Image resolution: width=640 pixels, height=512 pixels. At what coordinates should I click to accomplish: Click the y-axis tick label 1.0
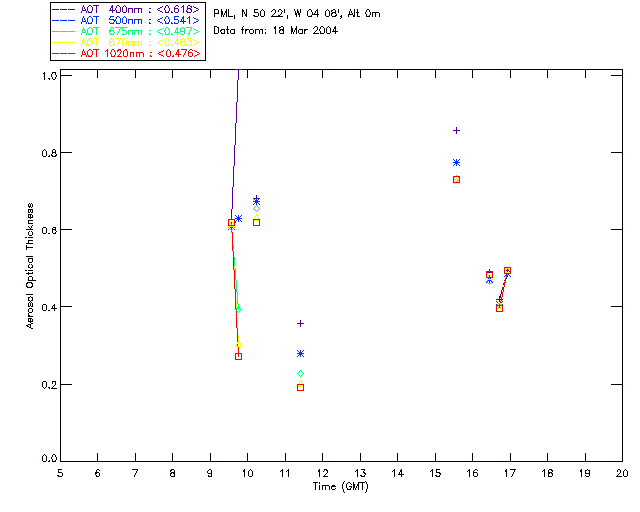click(x=49, y=76)
